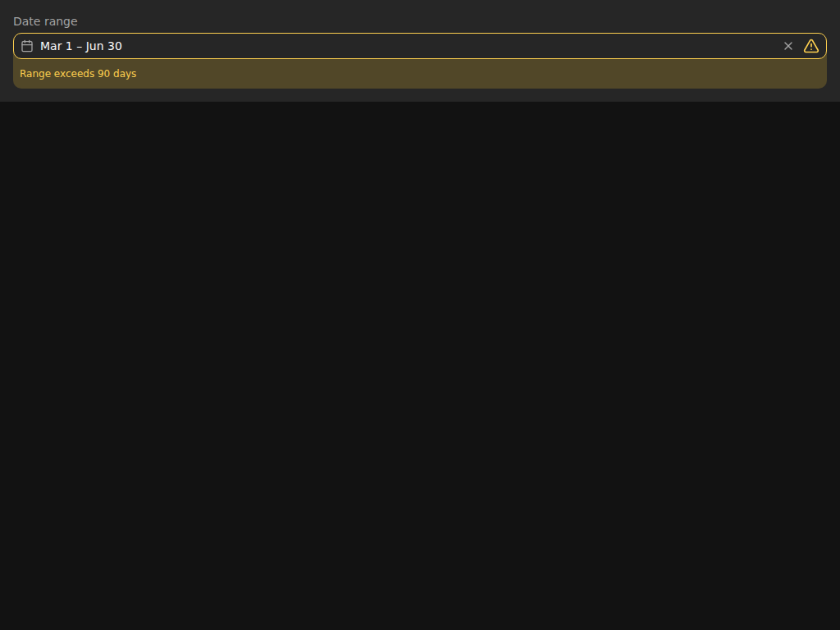The height and width of the screenshot is (630, 840).
Task: Clear the date range with the X icon
Action: [788, 46]
